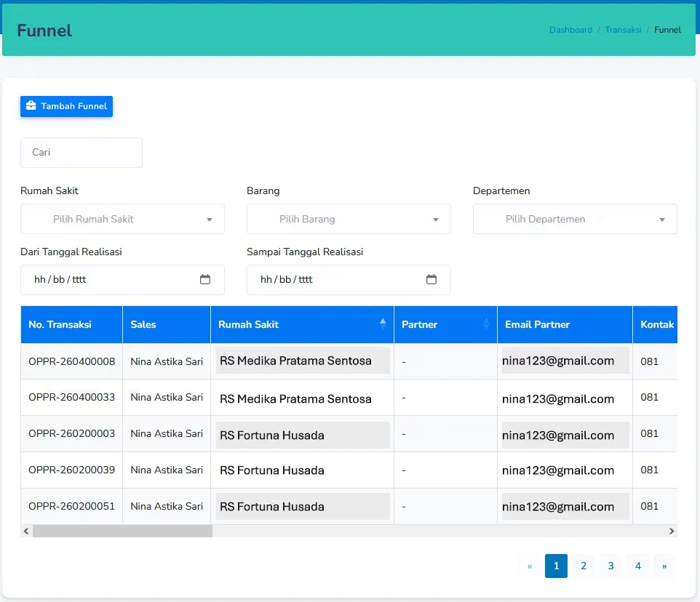Click the horizontal scrollbar right arrow

(x=672, y=531)
